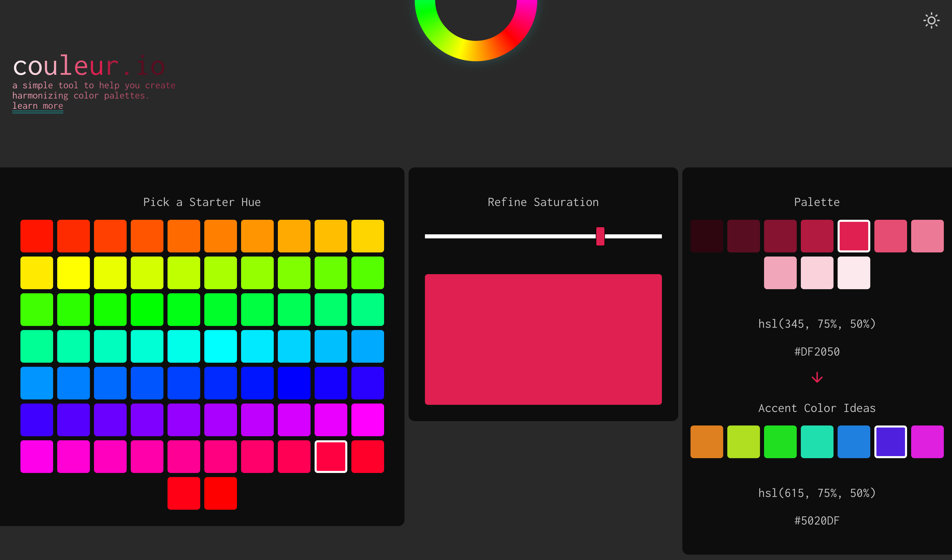Click the large pink color preview box
This screenshot has height=560, width=952.
click(543, 339)
